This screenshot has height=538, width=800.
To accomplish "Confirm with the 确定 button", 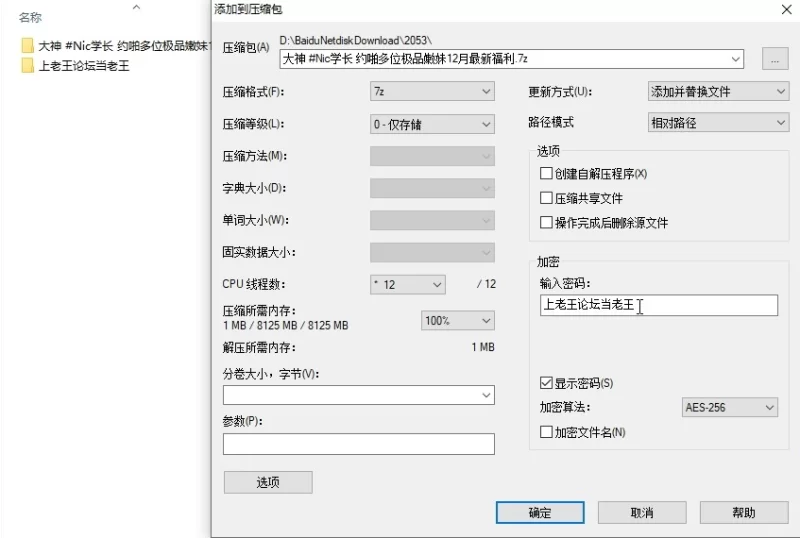I will [540, 512].
